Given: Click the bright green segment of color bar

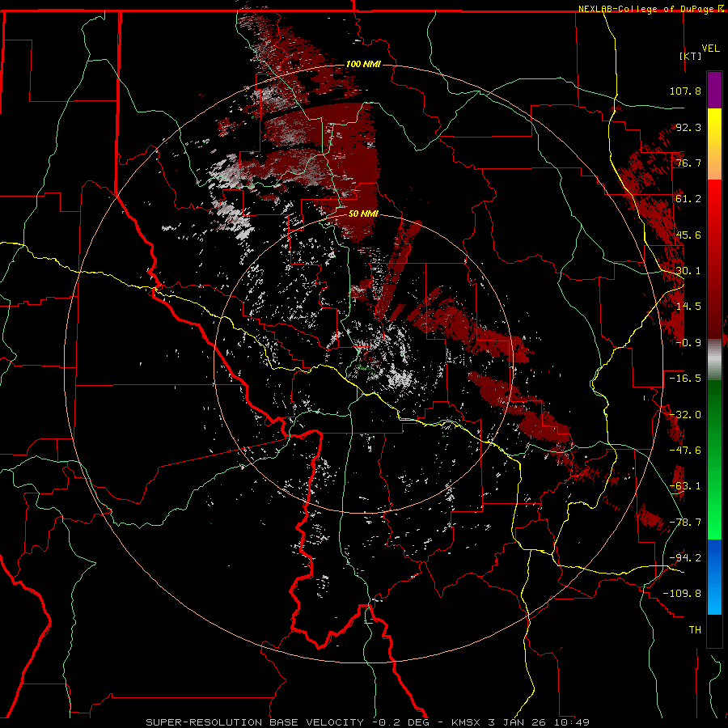Looking at the screenshot, I should click(x=714, y=520).
